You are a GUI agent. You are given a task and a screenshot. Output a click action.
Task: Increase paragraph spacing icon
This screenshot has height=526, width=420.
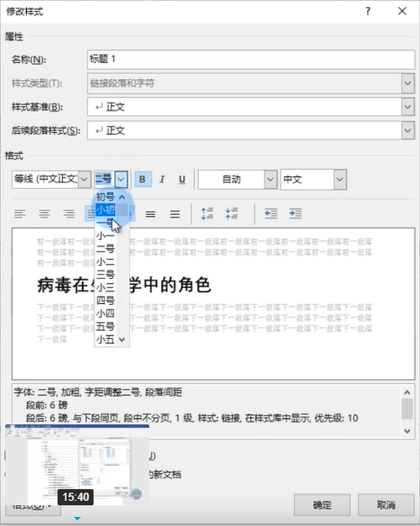(x=207, y=214)
